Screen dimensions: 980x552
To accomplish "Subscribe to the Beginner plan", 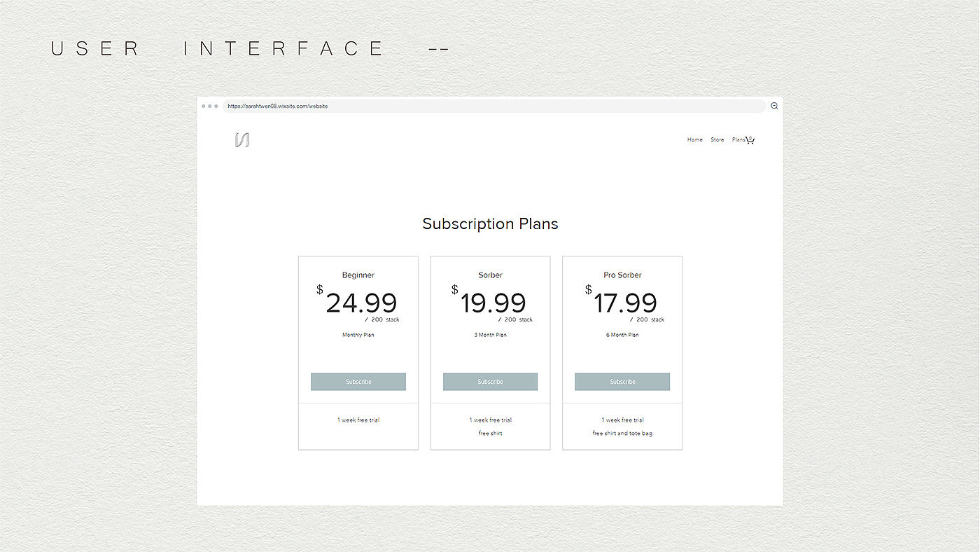I will [x=358, y=382].
